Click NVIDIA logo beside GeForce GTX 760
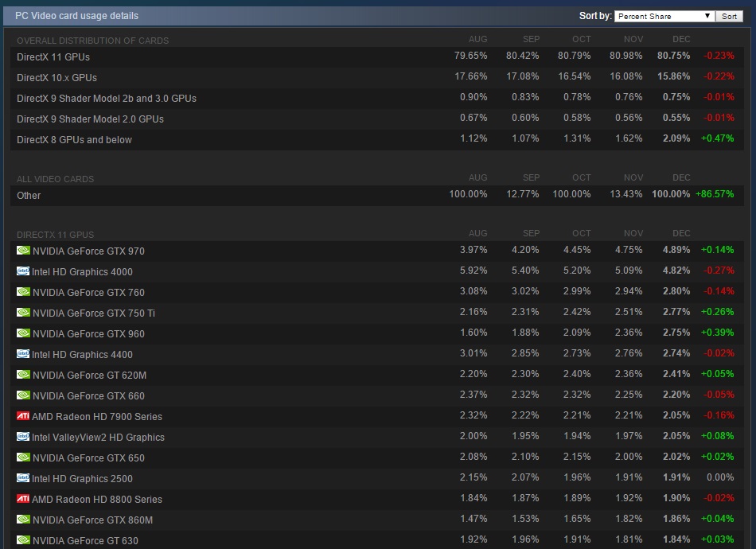This screenshot has height=549, width=756. pos(23,292)
